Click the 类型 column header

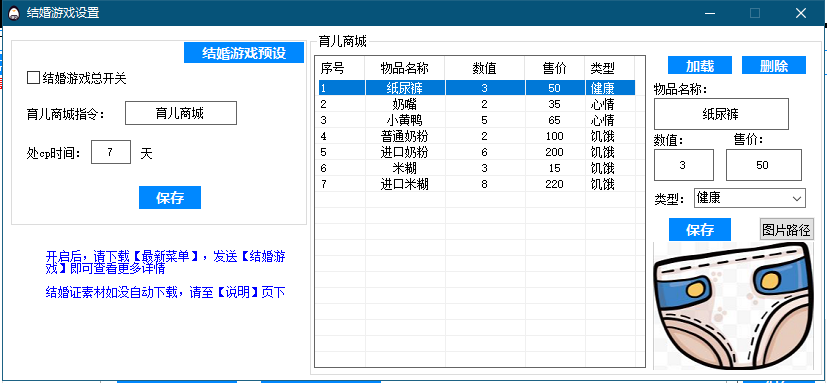[x=610, y=68]
